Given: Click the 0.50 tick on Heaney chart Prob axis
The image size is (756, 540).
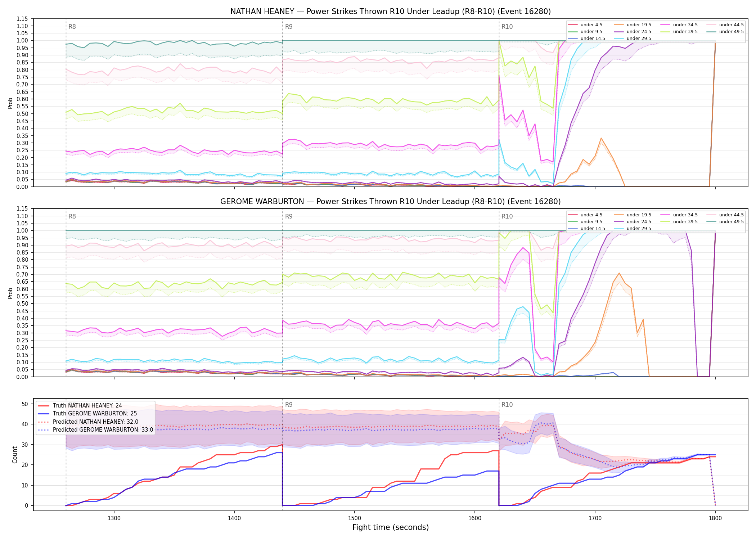Looking at the screenshot, I should pyautogui.click(x=22, y=114).
